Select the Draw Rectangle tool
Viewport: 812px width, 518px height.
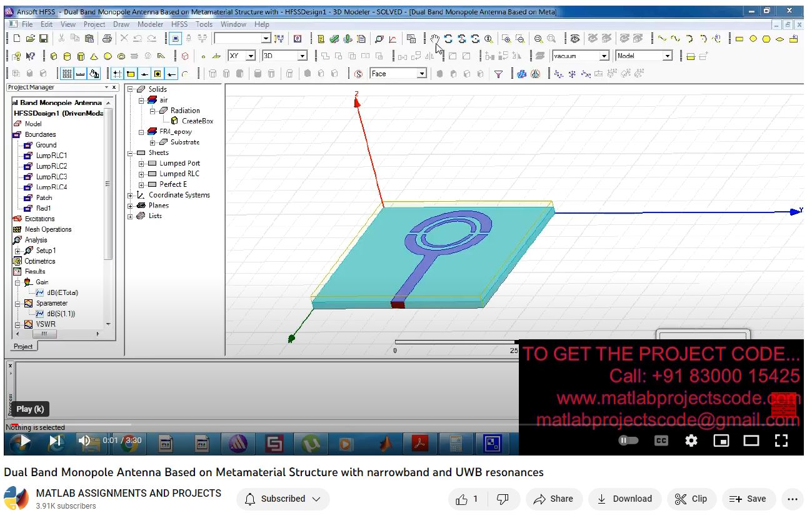tap(739, 39)
